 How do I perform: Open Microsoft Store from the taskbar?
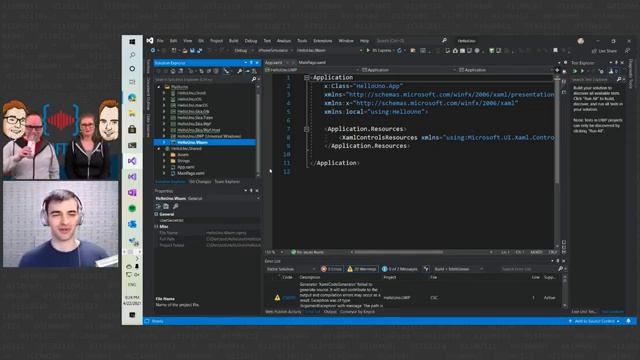point(132,129)
